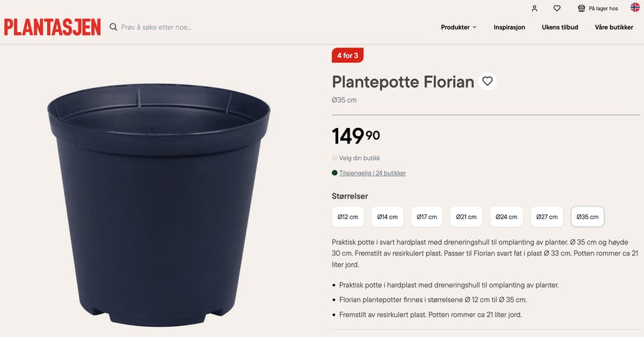Viewport: 644px width, 337px height.
Task: Click the store icon by På lager hos
Action: pyautogui.click(x=581, y=8)
